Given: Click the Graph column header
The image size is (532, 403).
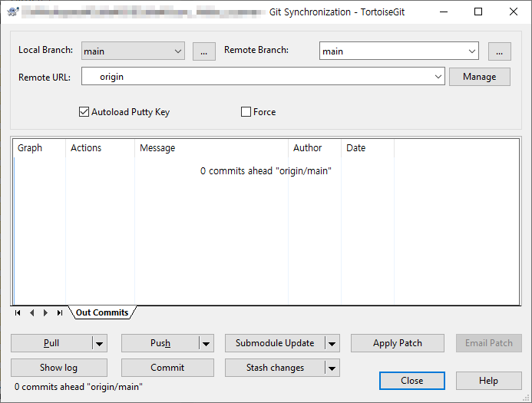Looking at the screenshot, I should (x=39, y=148).
